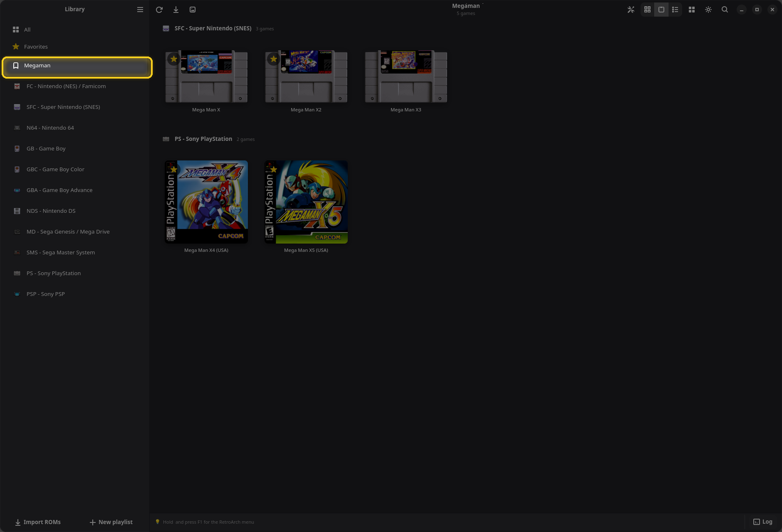This screenshot has width=782, height=532.
Task: Click the PS - Sony PlayStation section header
Action: click(x=203, y=139)
